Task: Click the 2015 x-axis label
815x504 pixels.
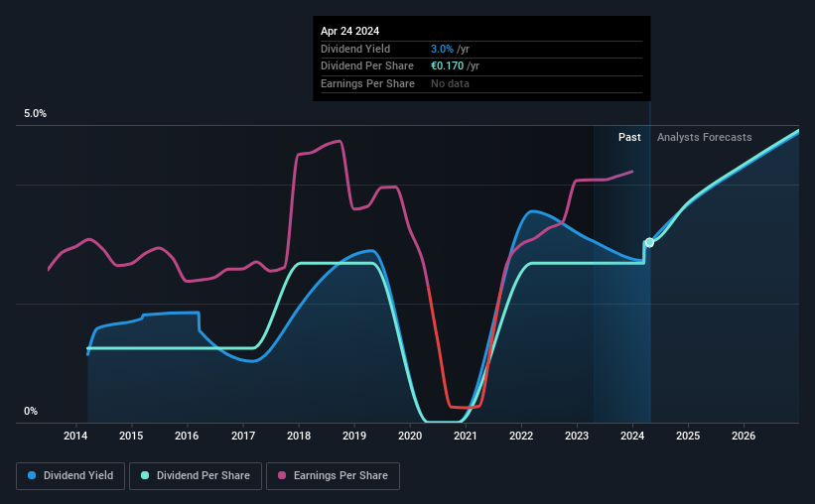Action: tap(131, 436)
